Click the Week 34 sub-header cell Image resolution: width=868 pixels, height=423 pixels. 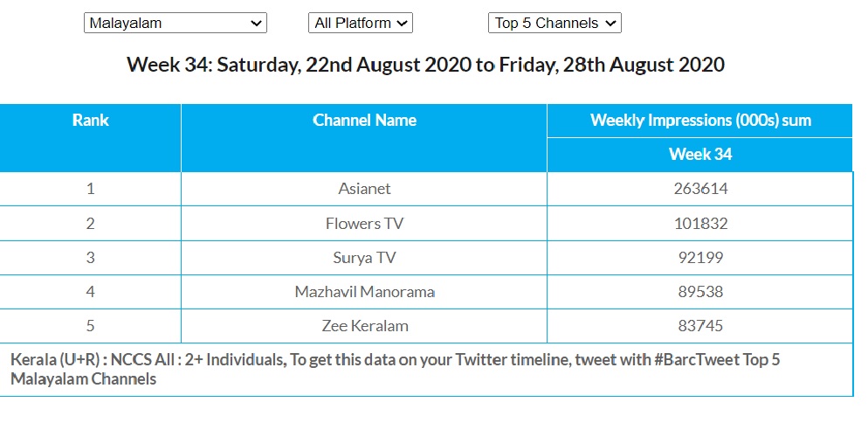pos(700,155)
